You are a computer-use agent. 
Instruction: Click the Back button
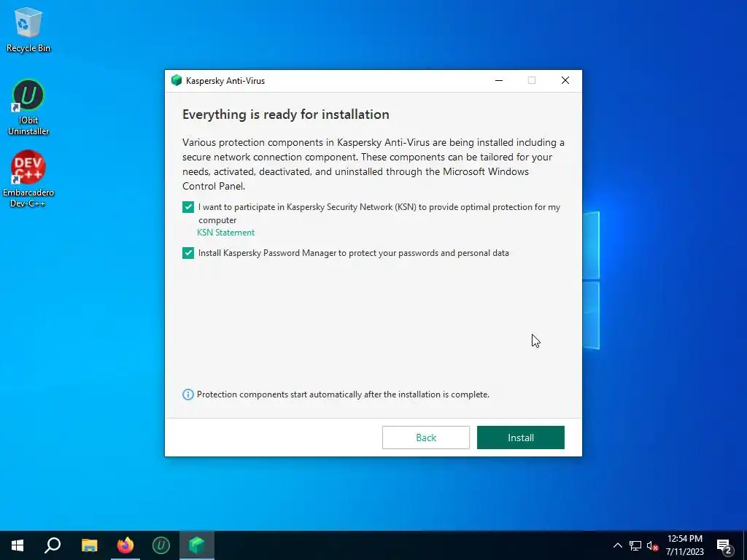coord(426,437)
